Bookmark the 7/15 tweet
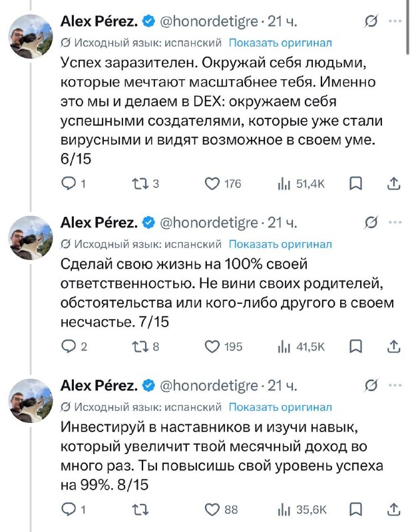Screen dimensions: 412x532 click(355, 346)
